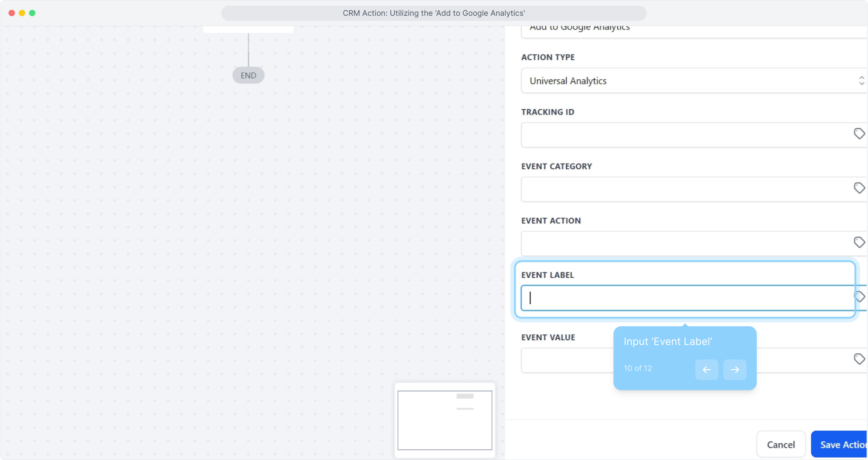Click the Event Category tag icon
The height and width of the screenshot is (460, 868).
(859, 188)
